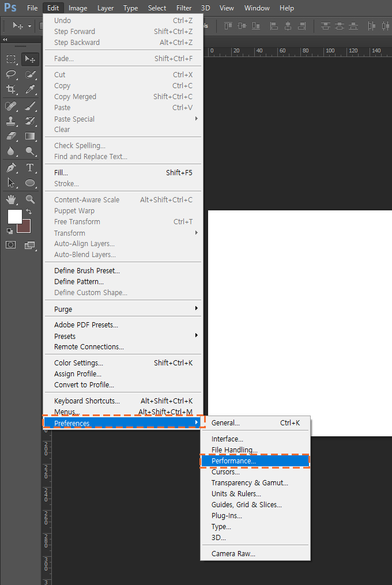This screenshot has height=585, width=392.
Task: Select the Blur tool
Action: 11,151
